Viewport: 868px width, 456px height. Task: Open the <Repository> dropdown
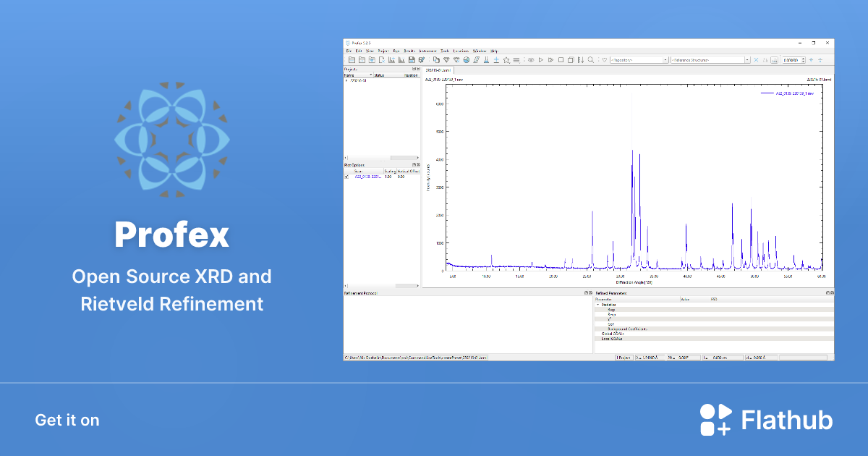coord(666,59)
